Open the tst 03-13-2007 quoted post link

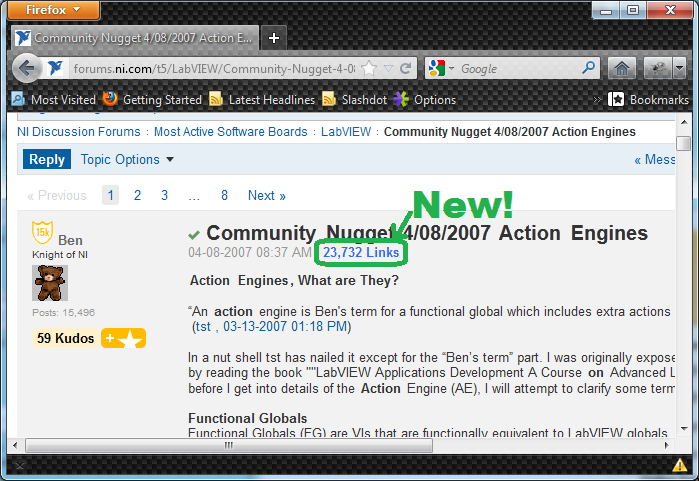tap(271, 327)
